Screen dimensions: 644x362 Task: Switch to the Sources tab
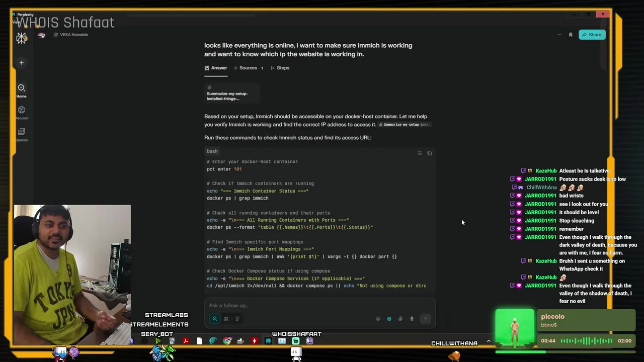tap(249, 68)
